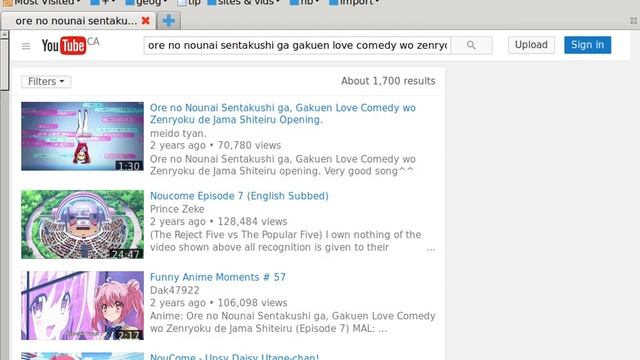Click '2 years ago • 70,780 views' text
640x360 pixels.
click(x=216, y=146)
